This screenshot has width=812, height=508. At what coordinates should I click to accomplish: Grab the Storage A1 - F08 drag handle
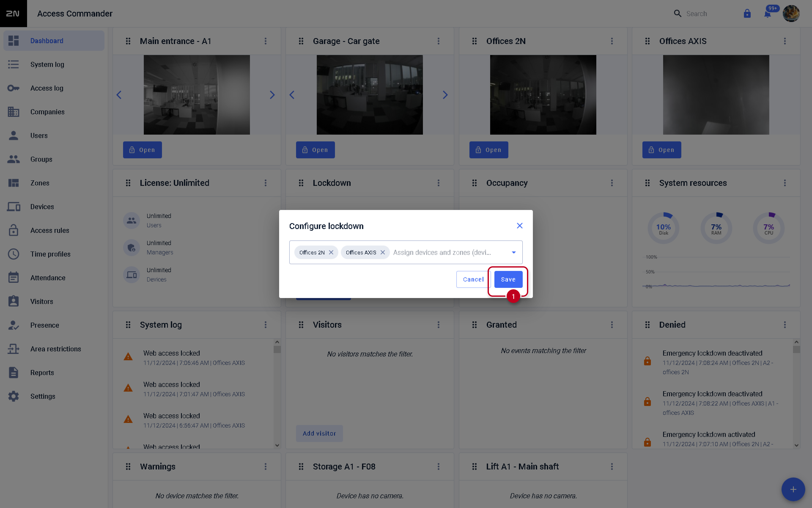click(x=301, y=466)
